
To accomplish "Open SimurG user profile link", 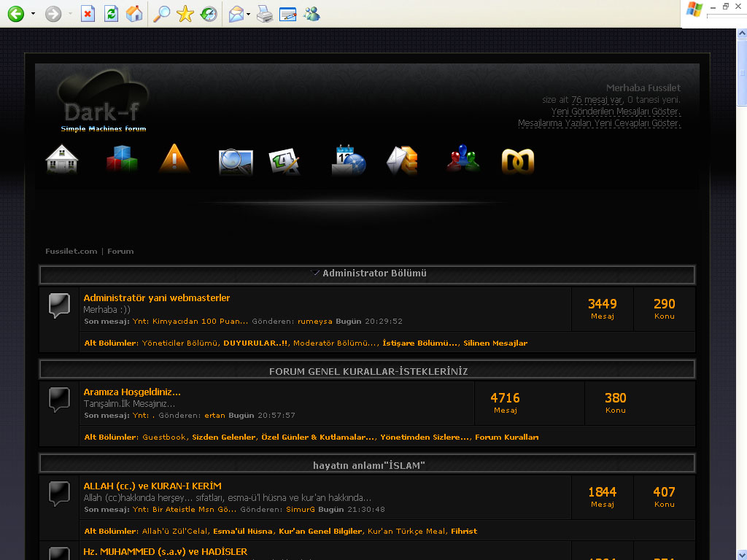I will [301, 510].
